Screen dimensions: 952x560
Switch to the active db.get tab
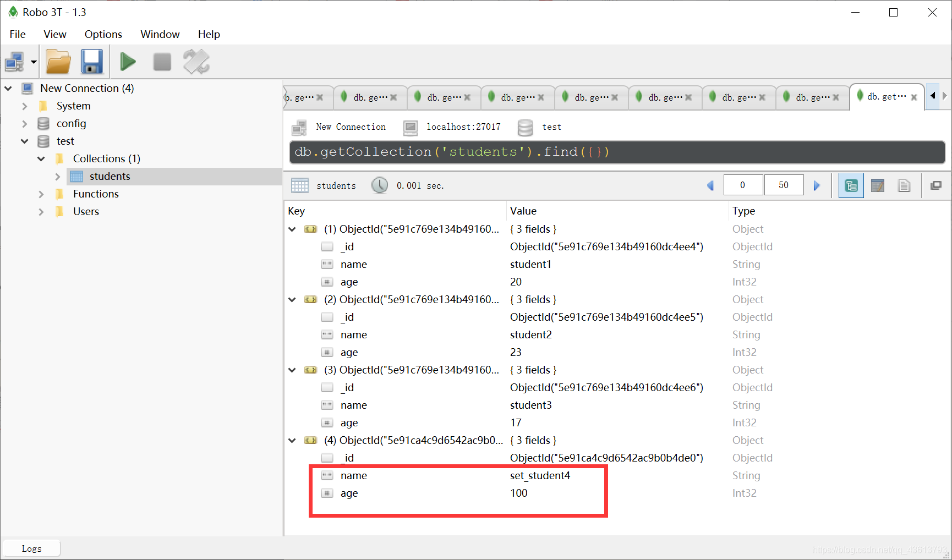coord(886,96)
